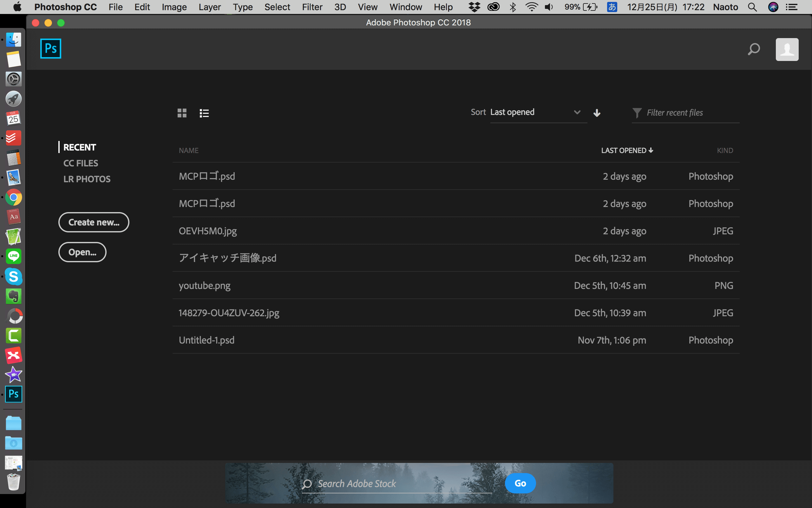Open the Type menu
The width and height of the screenshot is (812, 508).
[243, 7]
